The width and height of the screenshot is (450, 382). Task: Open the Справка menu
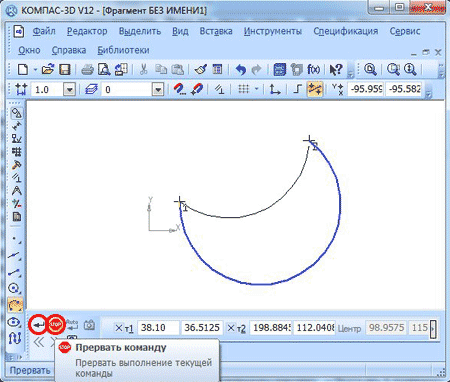(69, 50)
